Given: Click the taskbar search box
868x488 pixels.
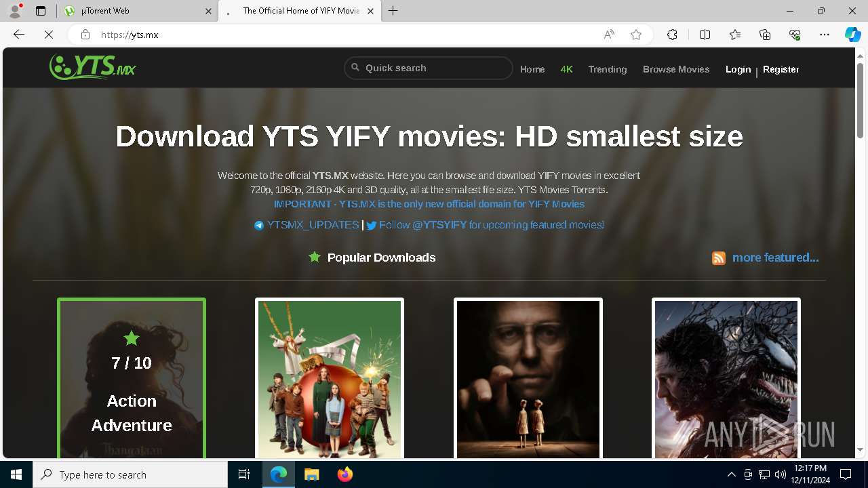Looking at the screenshot, I should click(x=130, y=474).
